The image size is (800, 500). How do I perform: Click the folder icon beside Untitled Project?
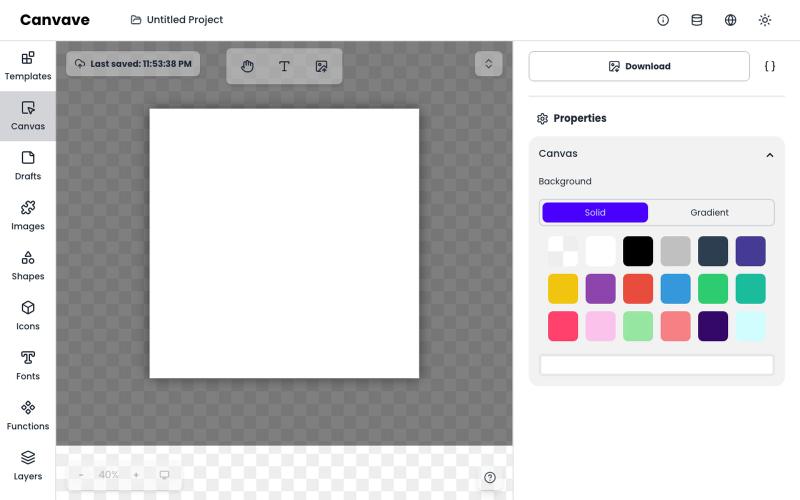136,20
